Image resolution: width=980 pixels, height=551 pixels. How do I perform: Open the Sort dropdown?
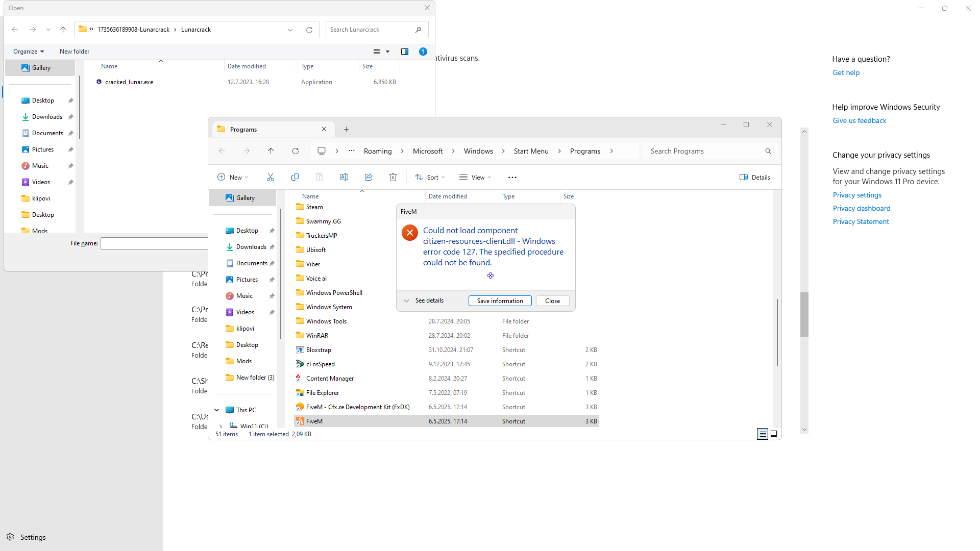[x=429, y=177]
